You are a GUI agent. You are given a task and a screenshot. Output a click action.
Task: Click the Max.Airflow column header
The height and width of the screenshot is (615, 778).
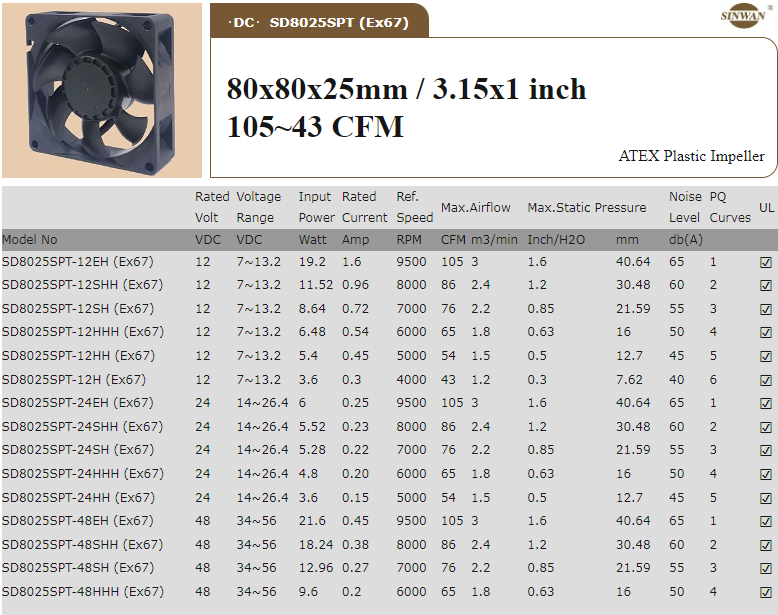(x=476, y=208)
